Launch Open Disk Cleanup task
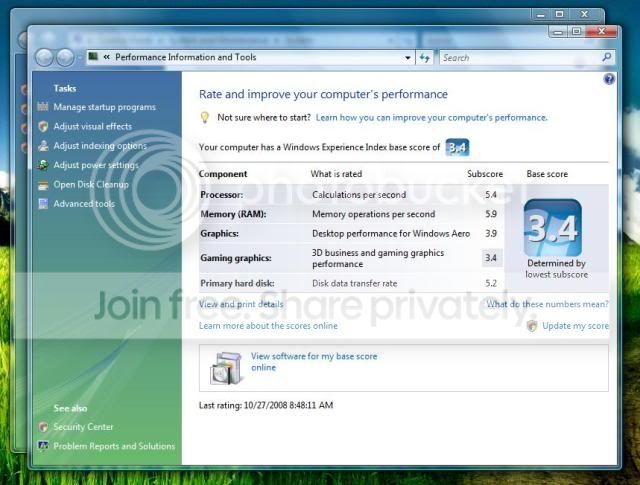 [91, 185]
